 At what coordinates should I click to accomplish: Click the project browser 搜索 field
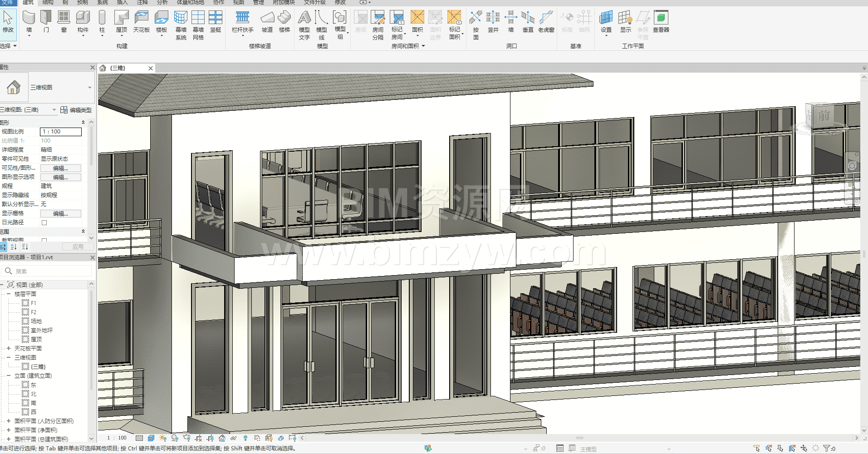[x=50, y=271]
